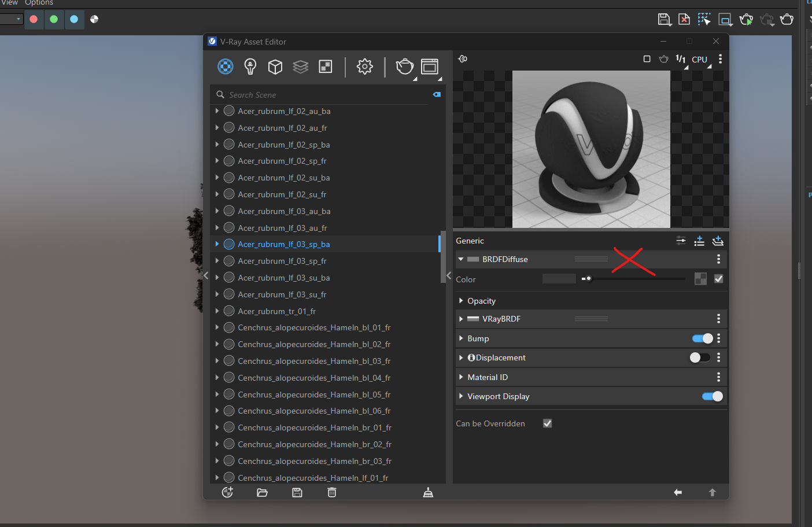Viewport: 812px width, 527px height.
Task: Click the preview swatch scene icon at top left
Action: 463,59
